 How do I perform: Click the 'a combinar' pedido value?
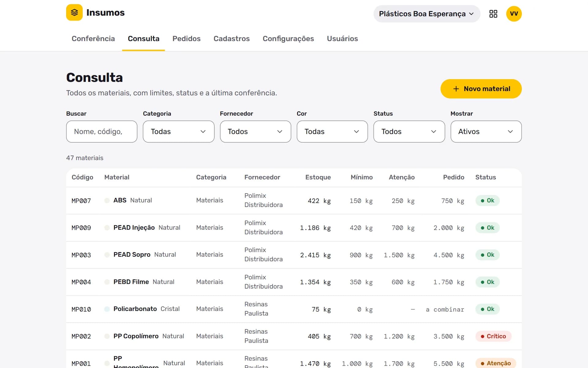tap(445, 309)
